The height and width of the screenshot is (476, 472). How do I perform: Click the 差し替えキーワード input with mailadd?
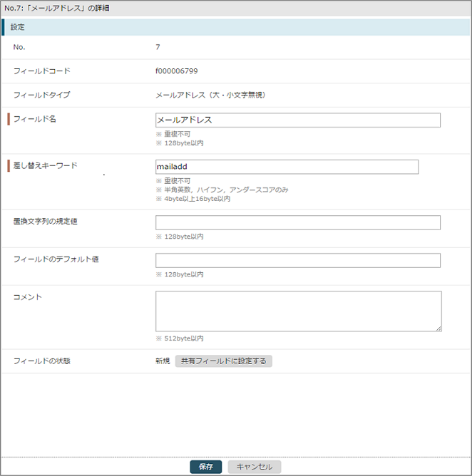[287, 167]
